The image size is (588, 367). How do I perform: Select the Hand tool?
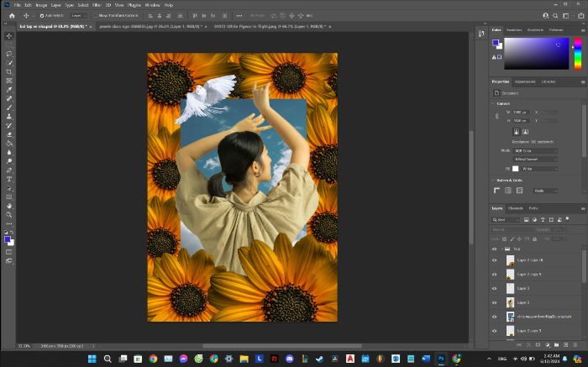9,207
